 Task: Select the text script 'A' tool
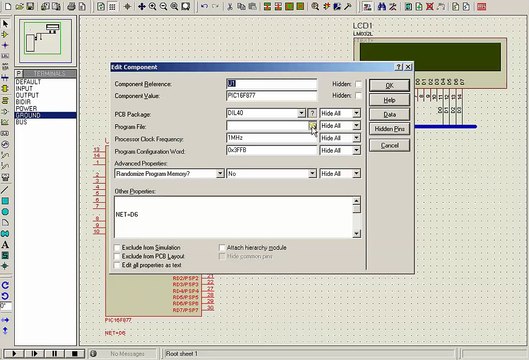(5, 245)
